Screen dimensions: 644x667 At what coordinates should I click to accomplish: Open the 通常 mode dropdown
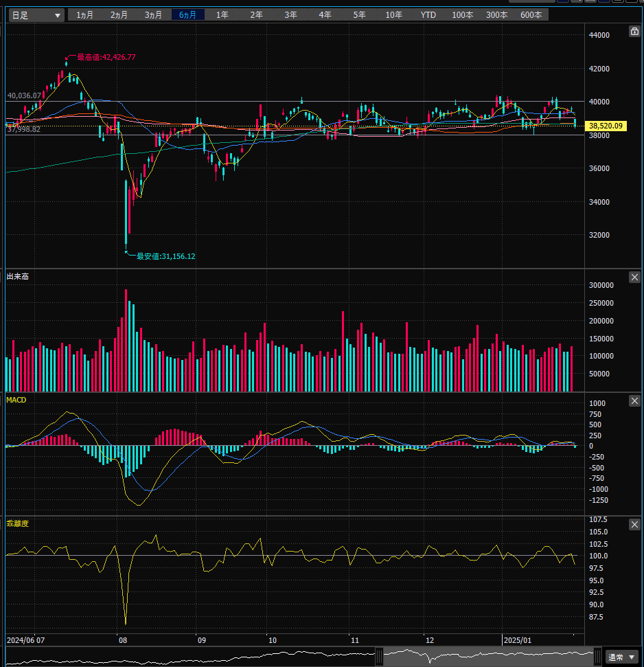click(621, 657)
